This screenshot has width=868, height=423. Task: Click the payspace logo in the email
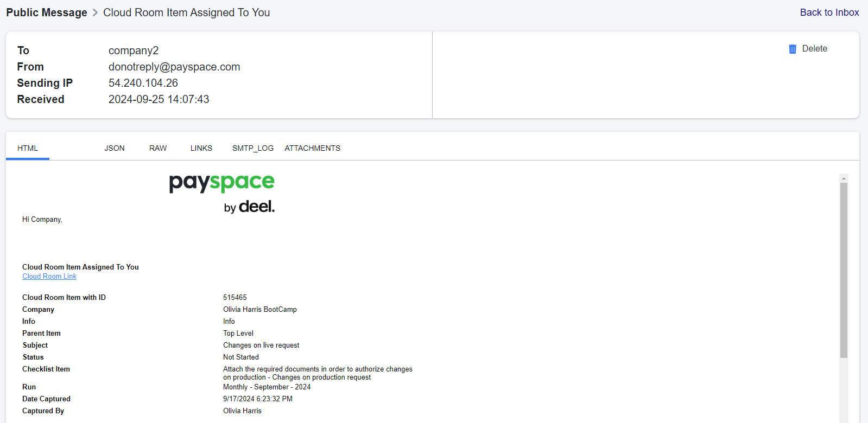221,183
